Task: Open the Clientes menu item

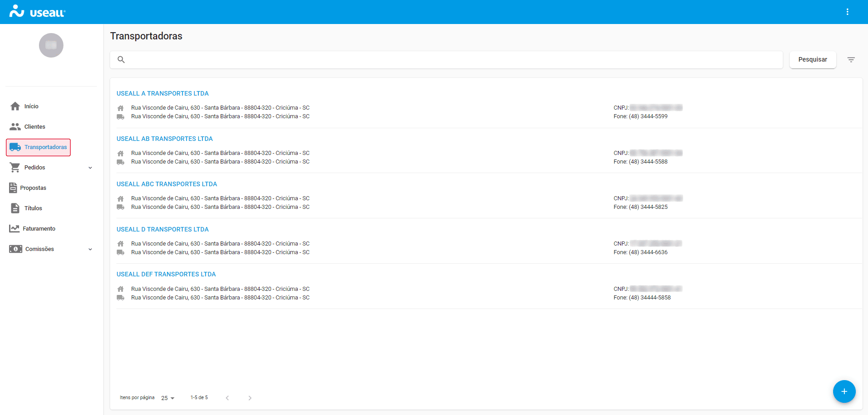Action: (35, 127)
